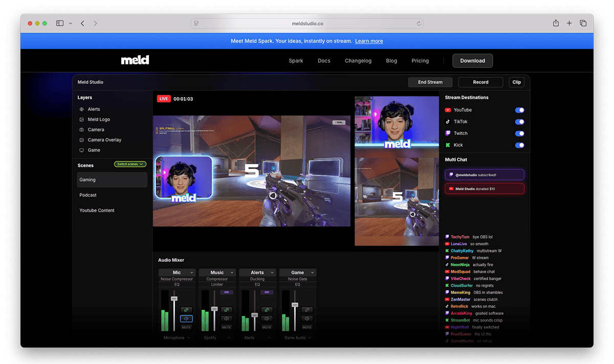Click the link icon on the Mic channel

click(x=186, y=310)
